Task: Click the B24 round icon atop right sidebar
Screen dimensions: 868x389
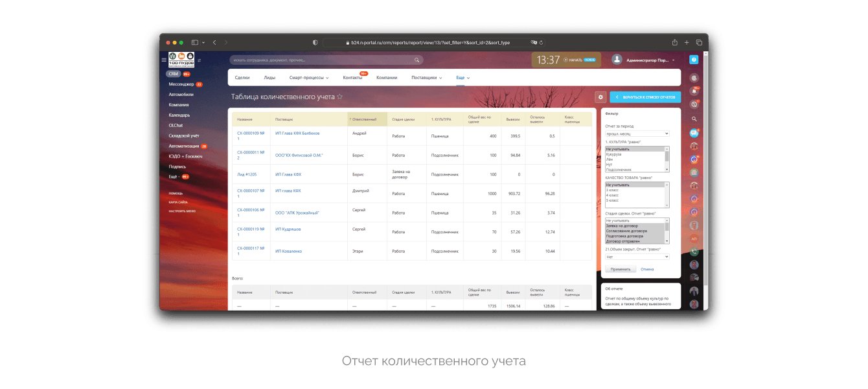Action: 694,78
